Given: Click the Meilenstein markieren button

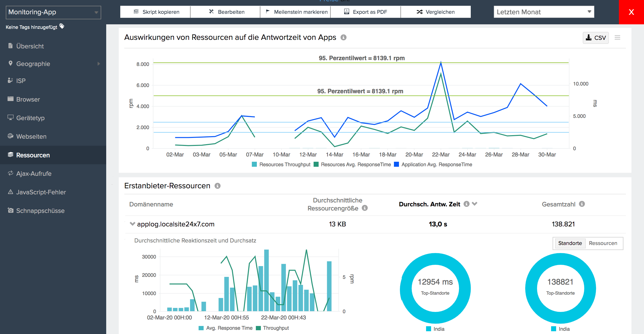Looking at the screenshot, I should (x=295, y=12).
